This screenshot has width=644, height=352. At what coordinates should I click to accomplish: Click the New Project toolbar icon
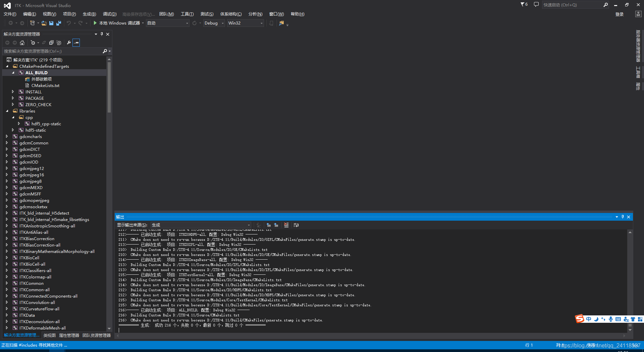tap(32, 23)
